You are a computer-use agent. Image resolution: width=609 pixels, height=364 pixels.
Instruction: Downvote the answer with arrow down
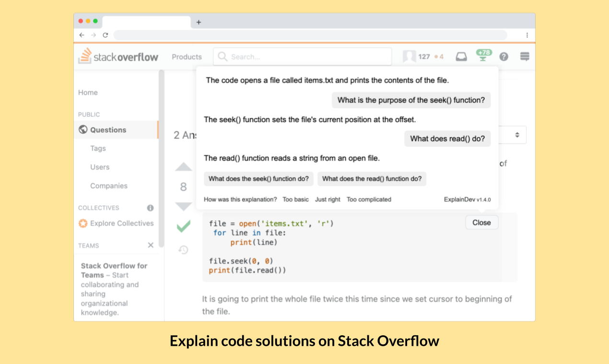coord(183,206)
